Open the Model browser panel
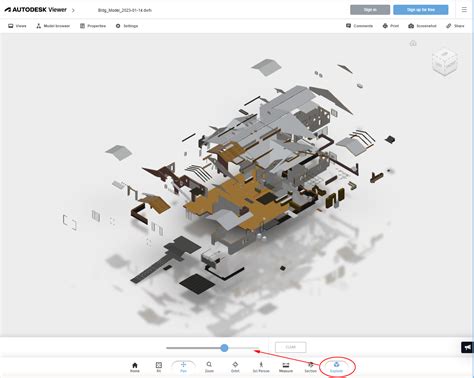 pyautogui.click(x=53, y=26)
